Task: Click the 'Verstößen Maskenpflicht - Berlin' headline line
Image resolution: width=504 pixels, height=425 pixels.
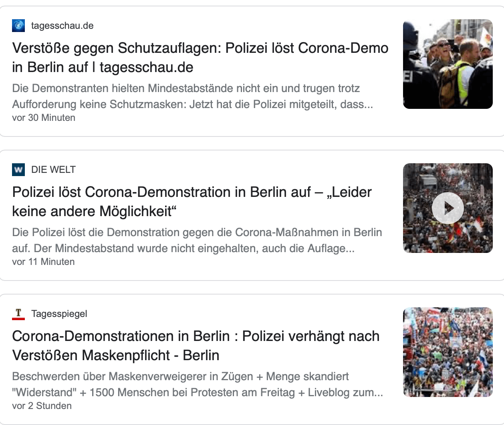Action: [x=116, y=355]
